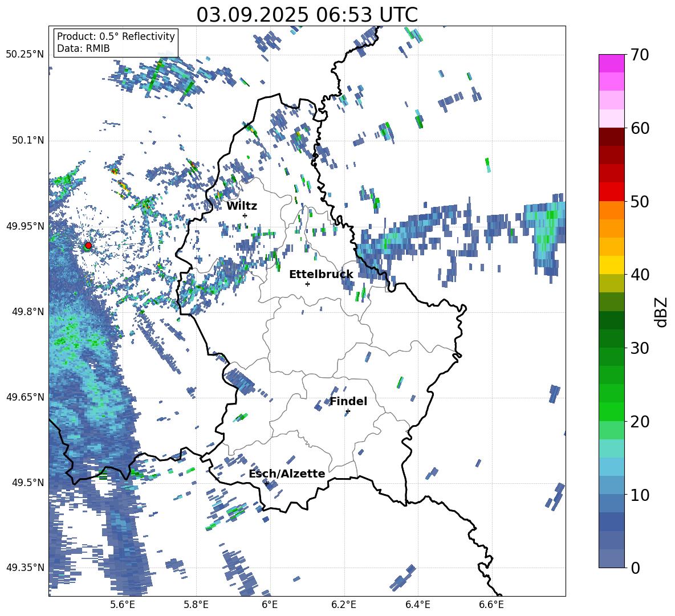Screen dimensions: 675x616
Task: Click the Ettelbruck station cross marker
Action: pos(307,284)
